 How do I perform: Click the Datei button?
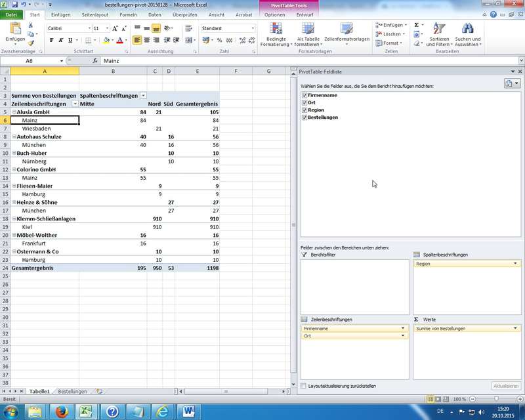pyautogui.click(x=12, y=14)
